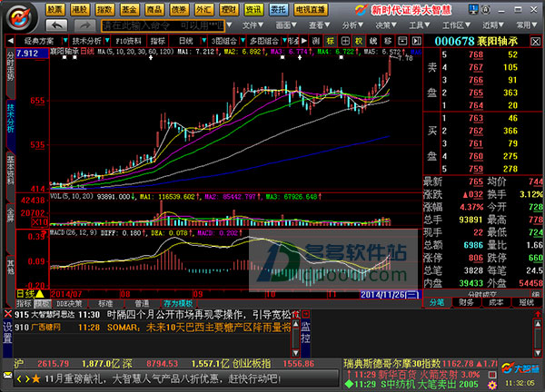The height and width of the screenshot is (392, 545).
Task: Close the news ticker with red X
Action: click(x=7, y=314)
